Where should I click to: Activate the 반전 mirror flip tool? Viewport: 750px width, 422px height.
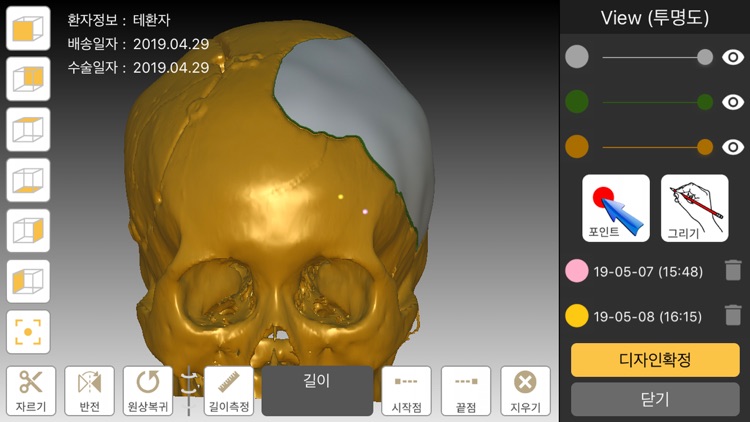[x=89, y=391]
